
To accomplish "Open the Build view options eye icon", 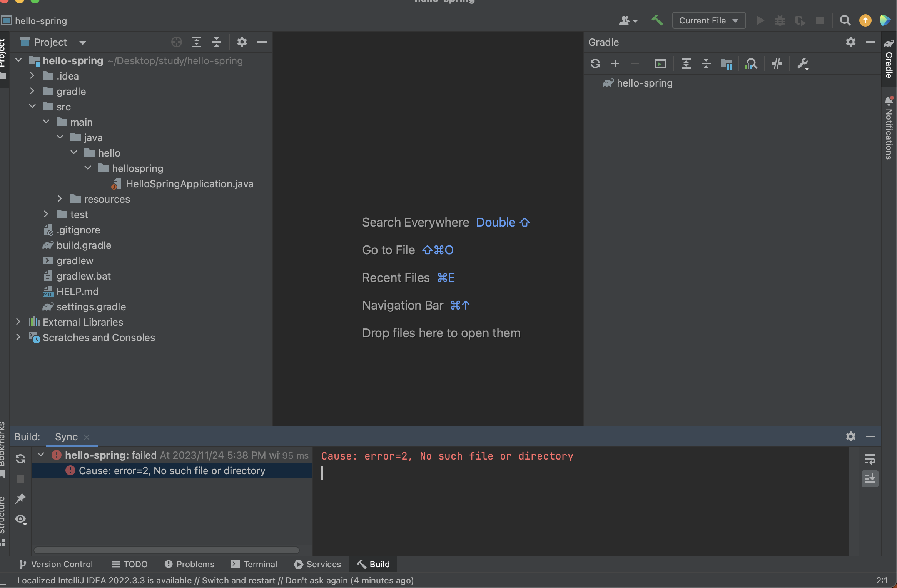I will point(21,520).
